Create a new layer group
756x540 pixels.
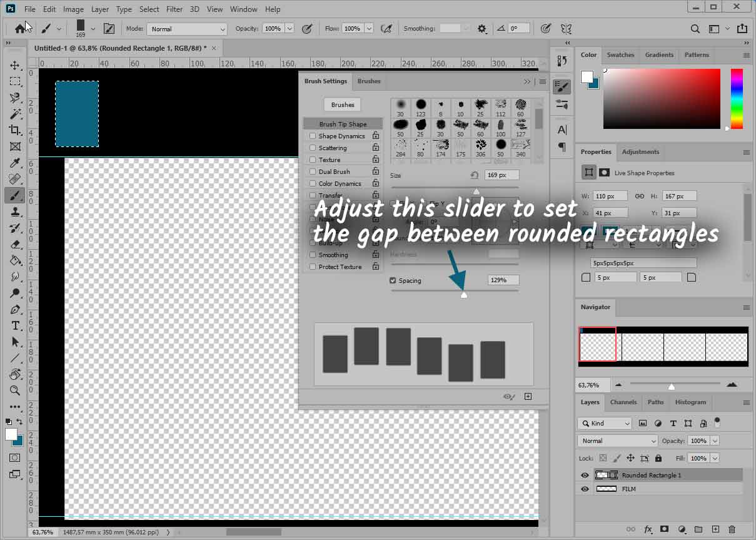click(698, 529)
